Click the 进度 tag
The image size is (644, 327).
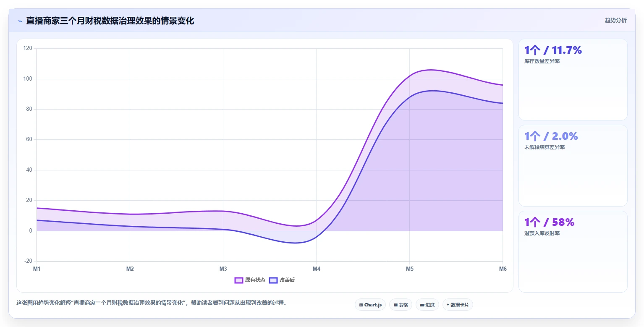point(427,305)
